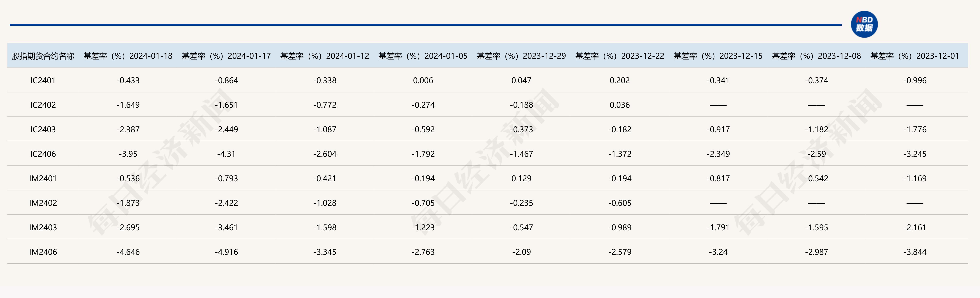Select the 基差率 2023-12-22 header
This screenshot has height=298, width=980.
click(619, 56)
